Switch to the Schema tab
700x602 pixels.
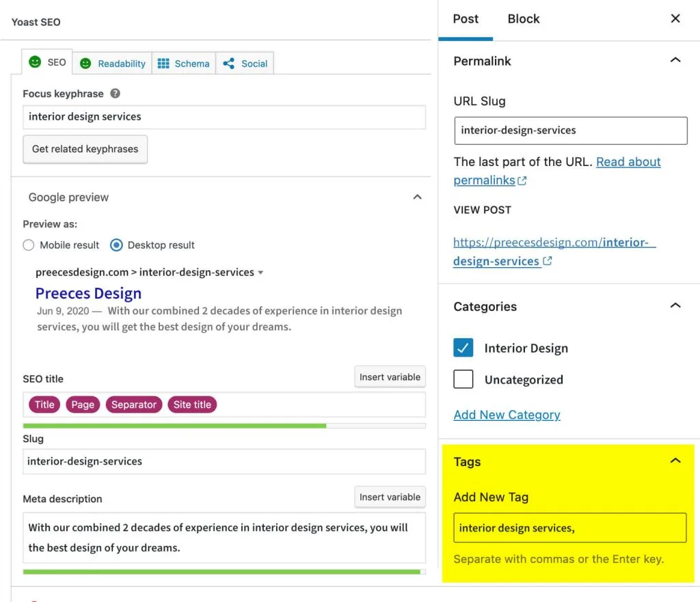(x=184, y=64)
